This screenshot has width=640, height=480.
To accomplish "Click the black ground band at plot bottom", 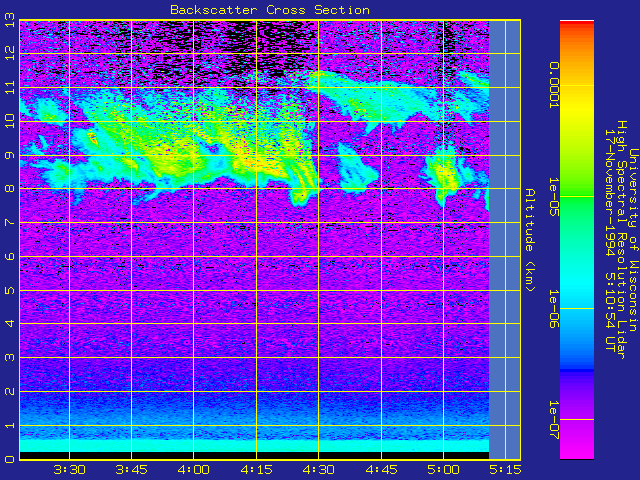I will [x=254, y=455].
